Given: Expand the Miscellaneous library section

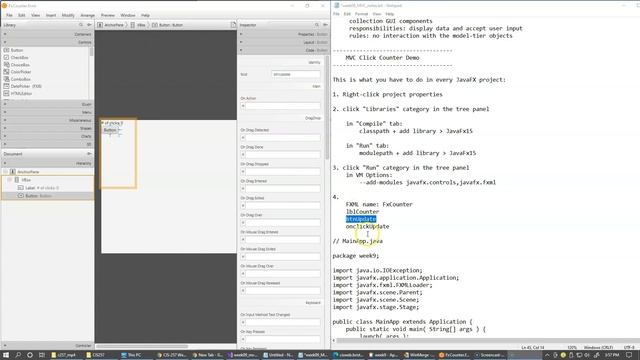Looking at the screenshot, I should coord(47,120).
